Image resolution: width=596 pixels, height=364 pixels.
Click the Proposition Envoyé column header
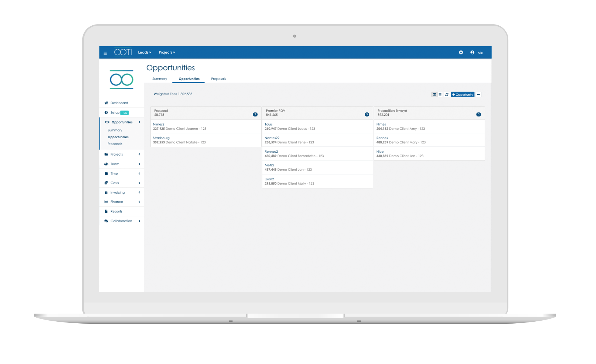click(x=429, y=113)
